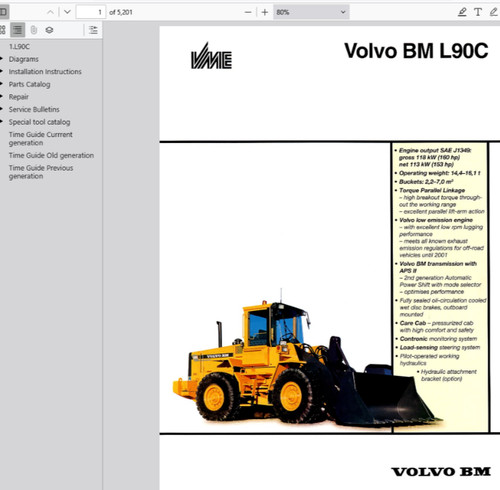
Task: Click 'Operating weight' specification text
Action: (x=440, y=173)
